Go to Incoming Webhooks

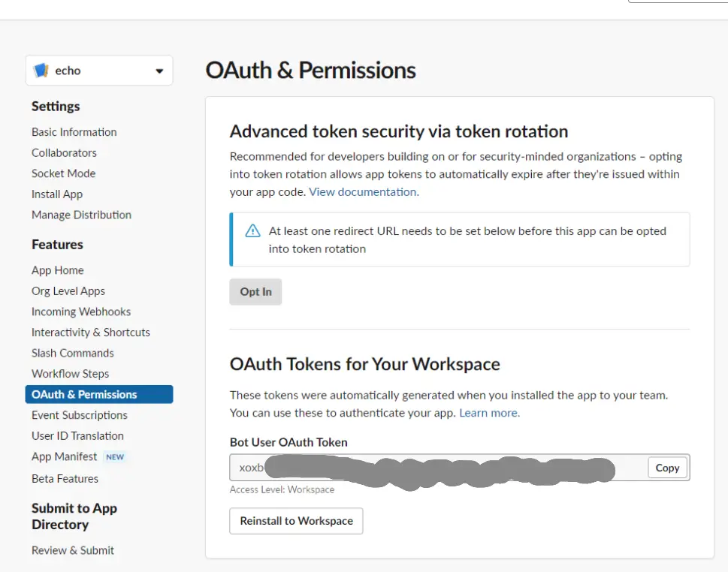81,312
